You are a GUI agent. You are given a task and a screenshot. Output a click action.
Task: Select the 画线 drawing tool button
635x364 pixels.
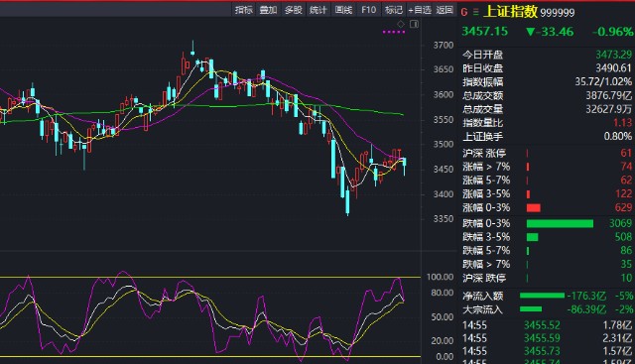pos(343,10)
